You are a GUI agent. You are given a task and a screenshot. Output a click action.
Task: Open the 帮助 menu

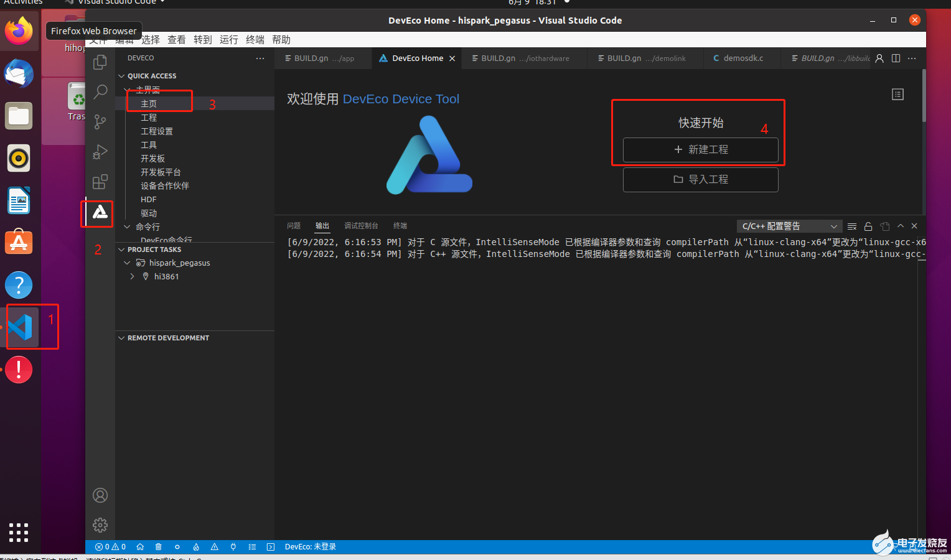[x=281, y=40]
